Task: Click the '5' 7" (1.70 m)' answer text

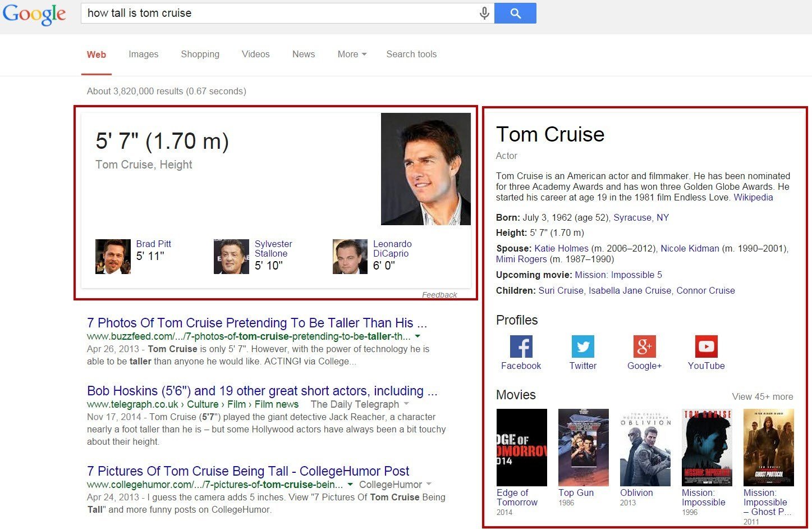Action: [x=162, y=141]
